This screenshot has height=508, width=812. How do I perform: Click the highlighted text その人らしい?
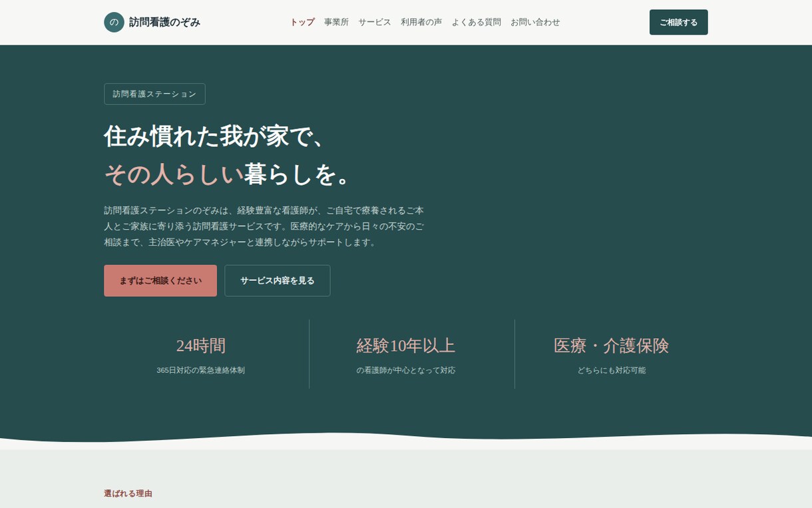pyautogui.click(x=174, y=174)
